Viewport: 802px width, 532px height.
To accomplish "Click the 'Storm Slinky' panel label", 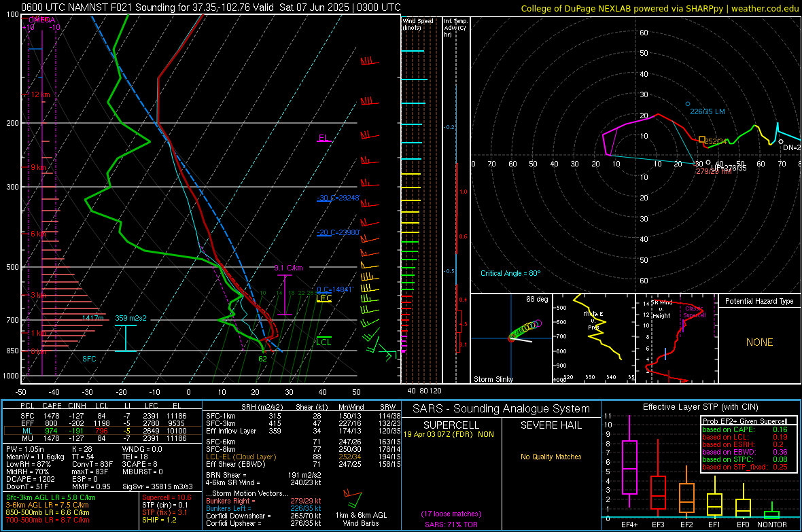I will tap(493, 379).
